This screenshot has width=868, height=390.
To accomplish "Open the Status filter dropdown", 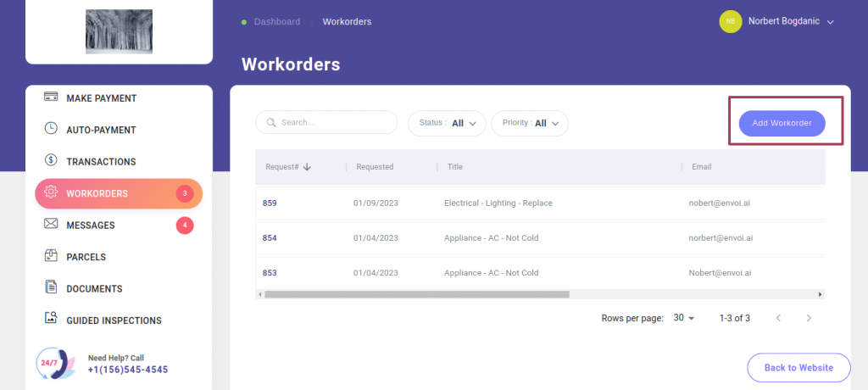I will (447, 123).
